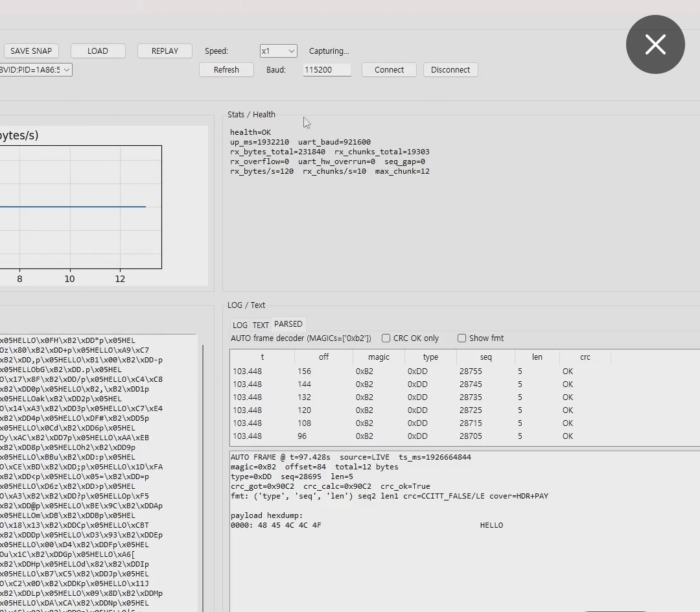Enable the CRC OK only filter
This screenshot has height=612, width=700.
(x=386, y=338)
